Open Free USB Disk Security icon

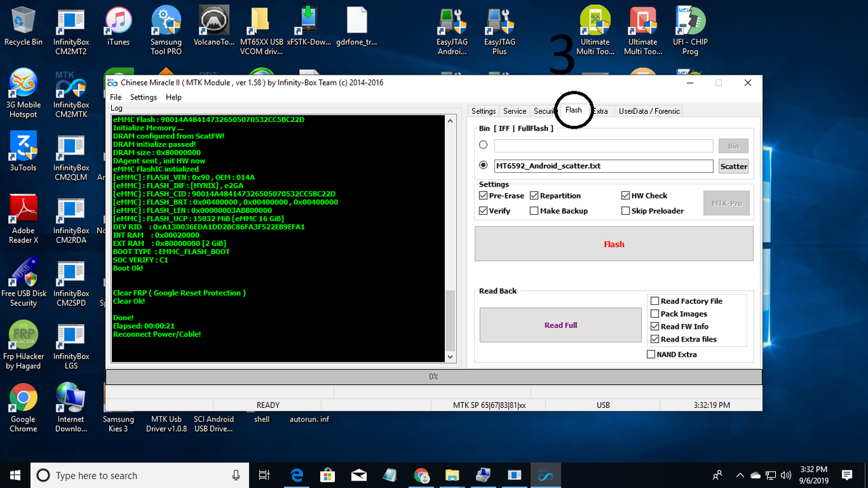click(23, 282)
